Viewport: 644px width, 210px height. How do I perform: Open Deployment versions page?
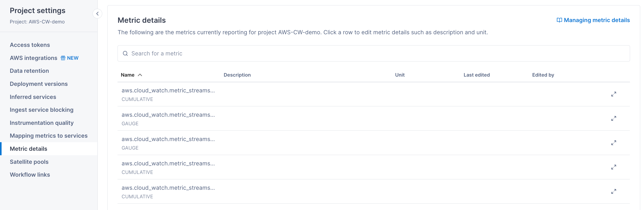(x=39, y=84)
